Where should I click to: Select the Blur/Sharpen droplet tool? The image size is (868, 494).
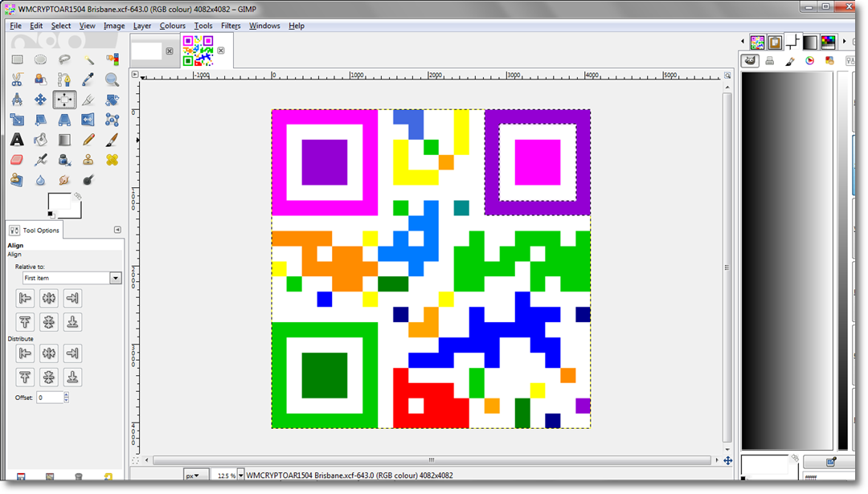[x=40, y=180]
